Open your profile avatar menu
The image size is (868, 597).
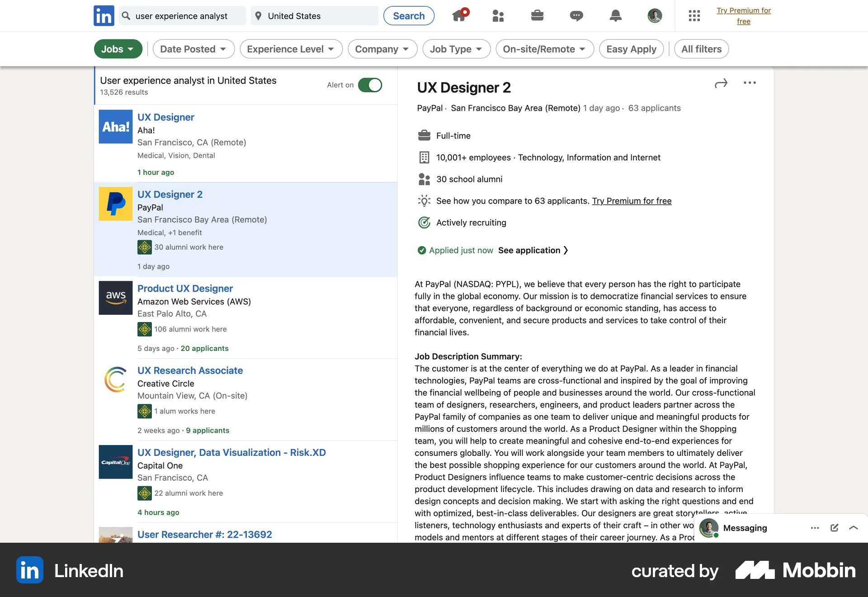[654, 15]
